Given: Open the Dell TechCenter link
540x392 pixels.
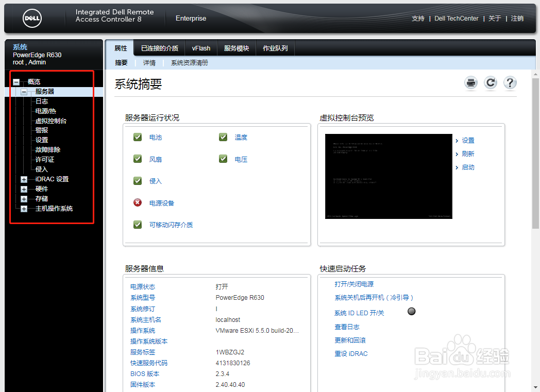Looking at the screenshot, I should pyautogui.click(x=457, y=18).
